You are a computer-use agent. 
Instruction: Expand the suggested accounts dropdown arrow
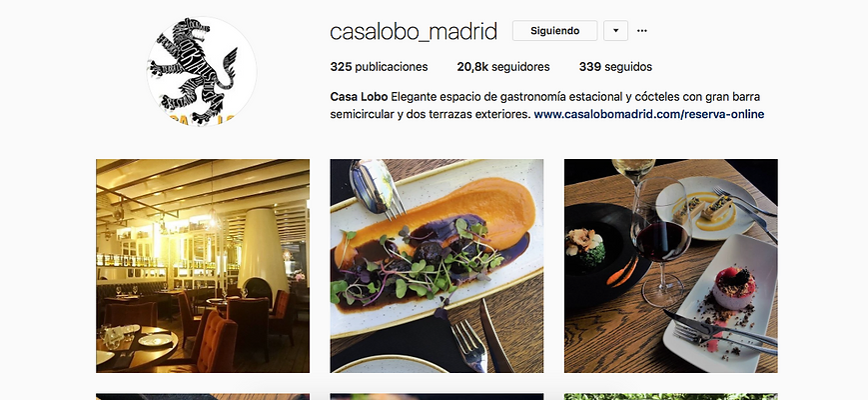(615, 31)
